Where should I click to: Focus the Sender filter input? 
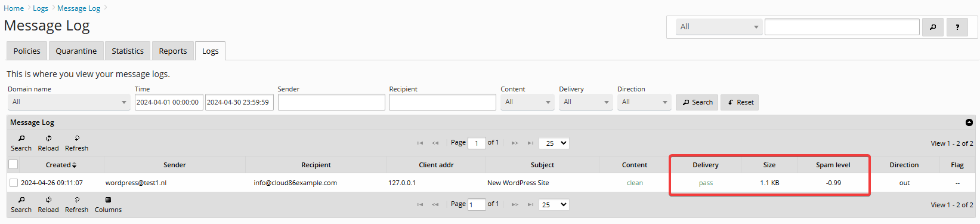point(331,102)
